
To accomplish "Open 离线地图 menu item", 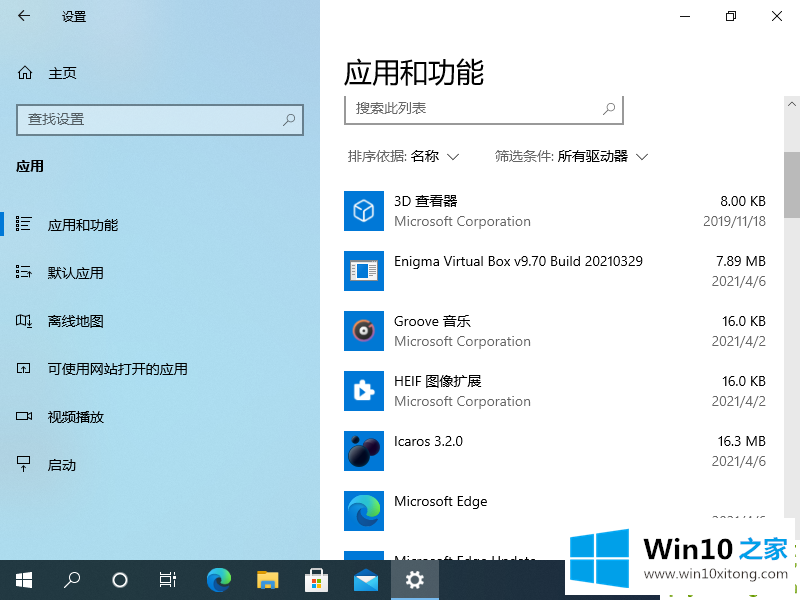I will tap(76, 321).
